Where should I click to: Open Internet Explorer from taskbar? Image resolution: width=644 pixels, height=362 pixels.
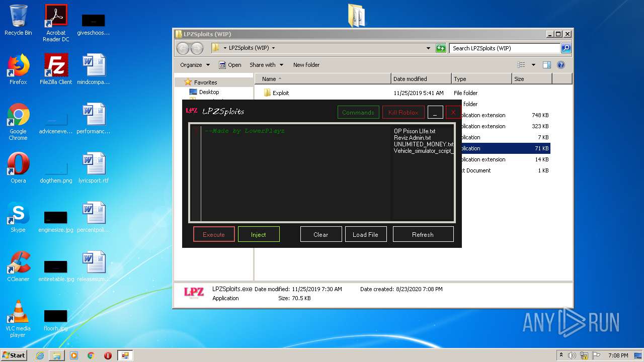click(x=40, y=355)
